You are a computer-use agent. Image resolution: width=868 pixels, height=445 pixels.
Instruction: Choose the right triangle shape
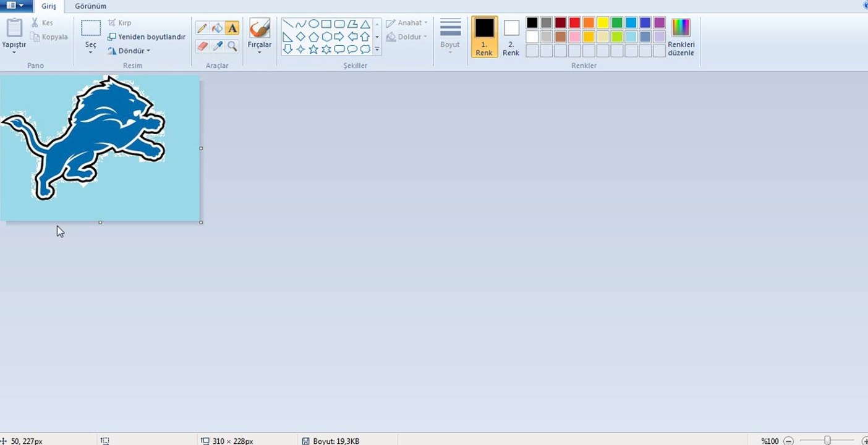pos(287,37)
